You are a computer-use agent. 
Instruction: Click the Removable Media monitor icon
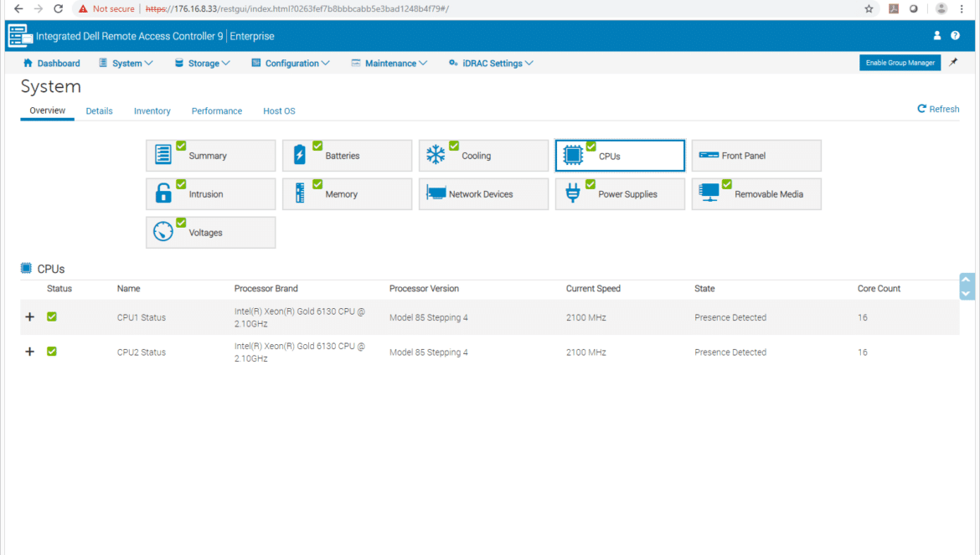(709, 193)
